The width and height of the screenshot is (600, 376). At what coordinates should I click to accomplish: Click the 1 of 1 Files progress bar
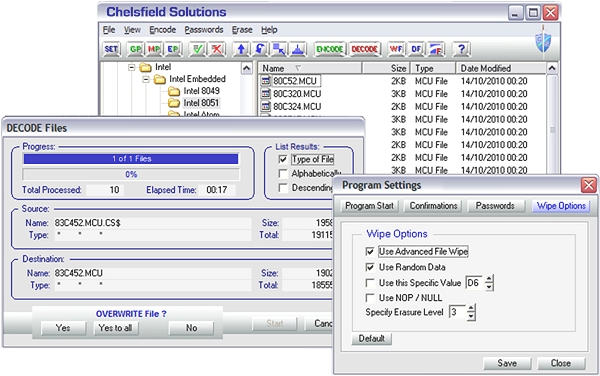tap(131, 159)
